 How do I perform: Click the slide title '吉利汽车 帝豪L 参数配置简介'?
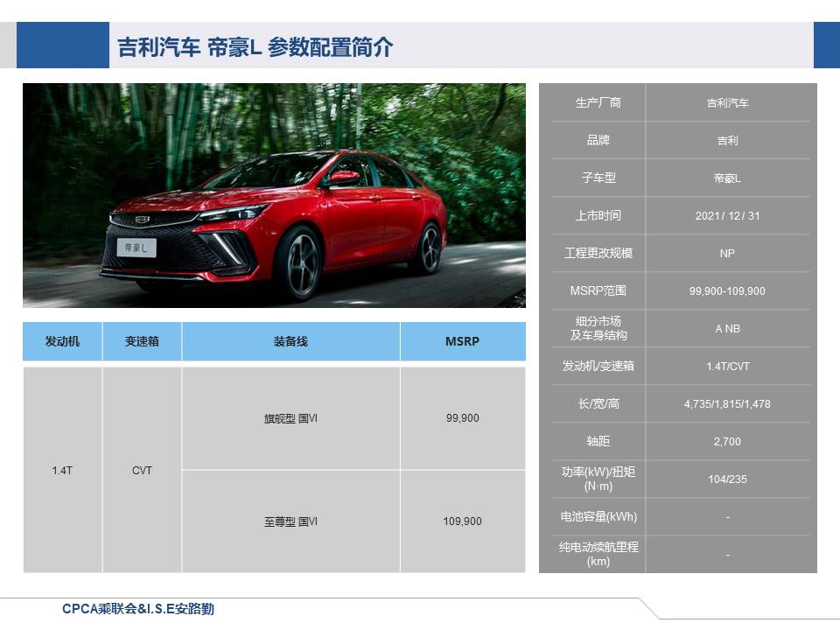[x=255, y=47]
